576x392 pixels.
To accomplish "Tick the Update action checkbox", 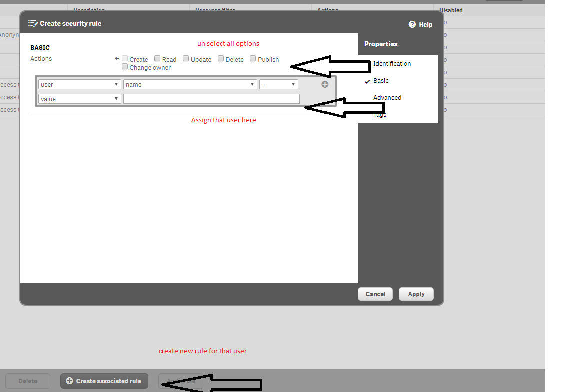I will 186,59.
